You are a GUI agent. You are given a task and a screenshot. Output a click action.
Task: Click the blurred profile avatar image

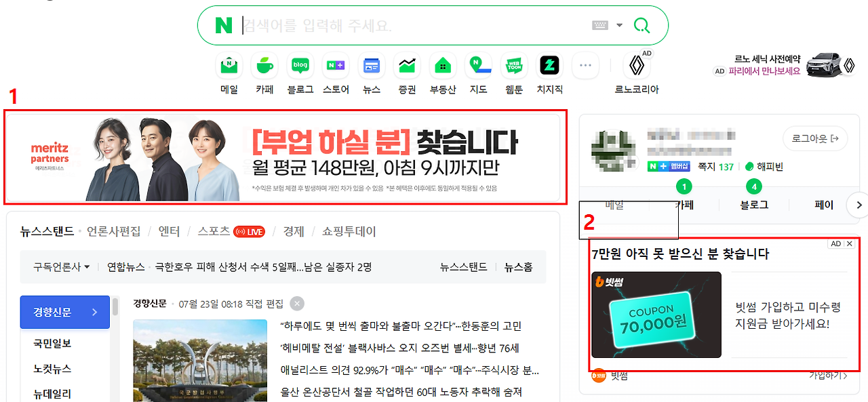[614, 150]
